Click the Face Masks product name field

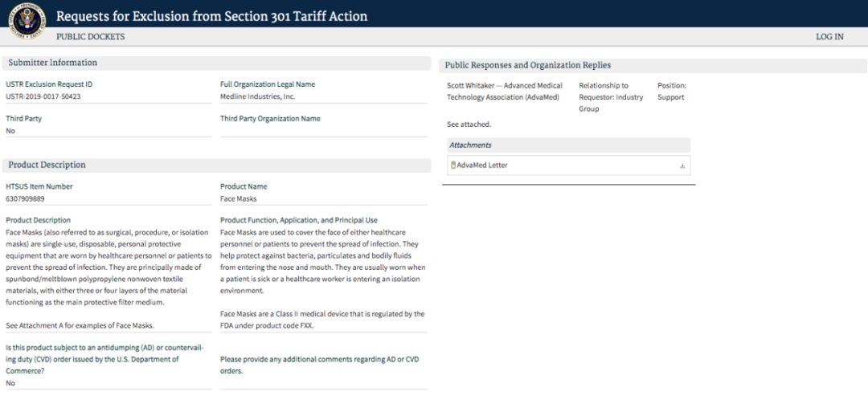point(323,198)
